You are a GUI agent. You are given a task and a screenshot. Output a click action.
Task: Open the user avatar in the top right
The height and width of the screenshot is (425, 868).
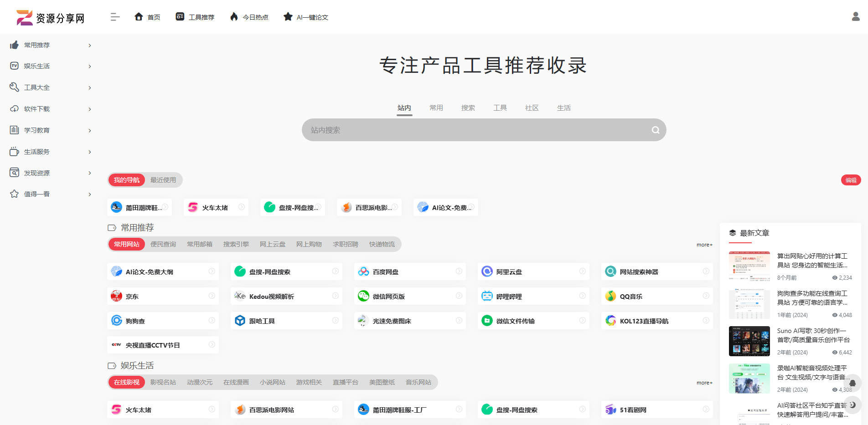855,17
